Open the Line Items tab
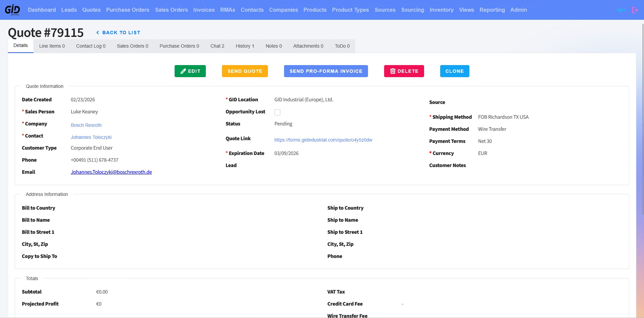This screenshot has width=644, height=318. pos(52,46)
